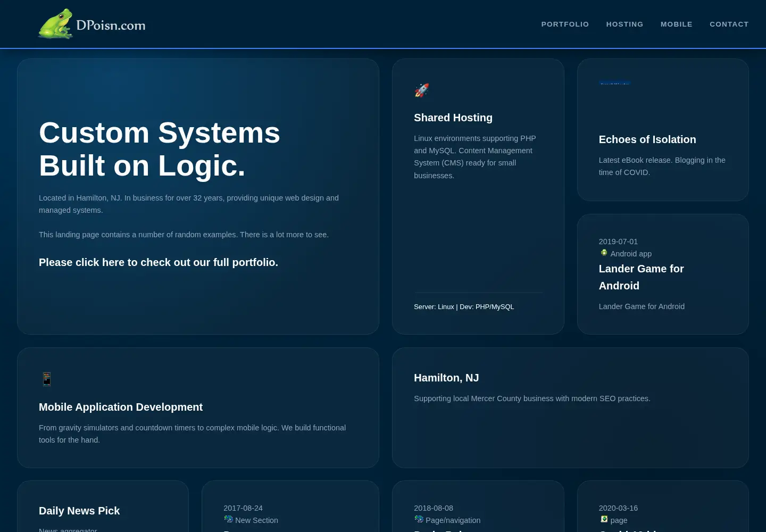Click 'Server: Linux | Dev: PHP/MySQL' text
This screenshot has height=532, width=766.
pyautogui.click(x=464, y=307)
